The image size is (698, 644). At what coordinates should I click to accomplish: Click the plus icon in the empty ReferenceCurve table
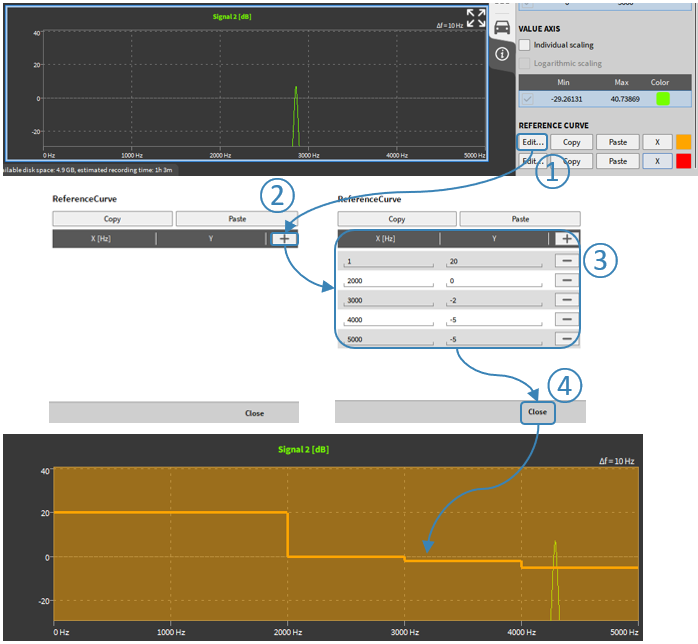(285, 239)
